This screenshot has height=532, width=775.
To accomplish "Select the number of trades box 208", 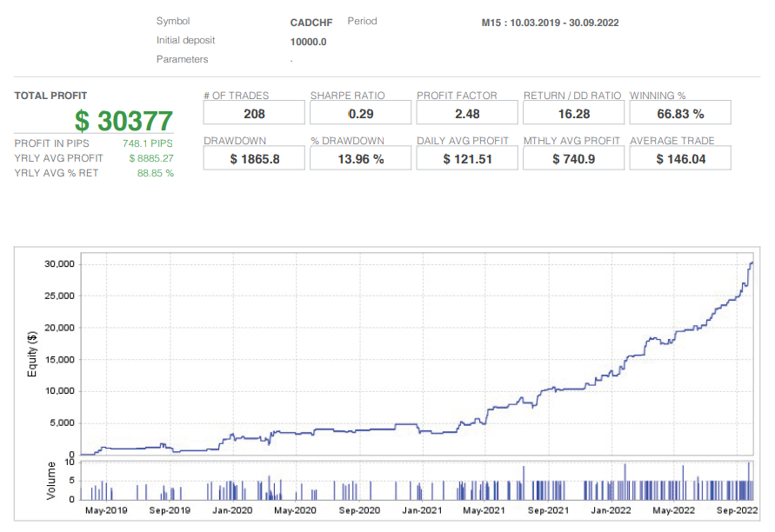I will click(x=254, y=113).
